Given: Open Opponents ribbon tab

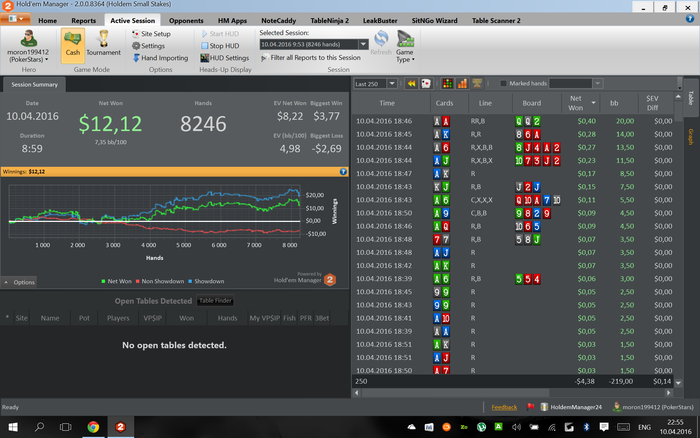Looking at the screenshot, I should (186, 21).
